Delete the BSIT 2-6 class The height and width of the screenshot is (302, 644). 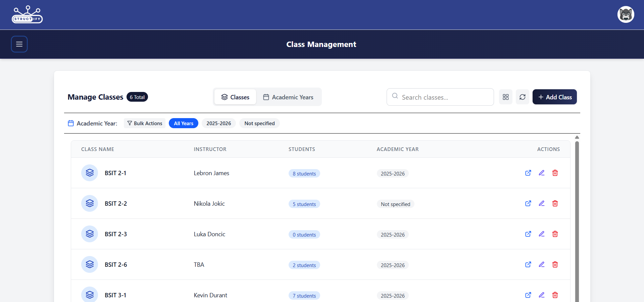pyautogui.click(x=555, y=264)
